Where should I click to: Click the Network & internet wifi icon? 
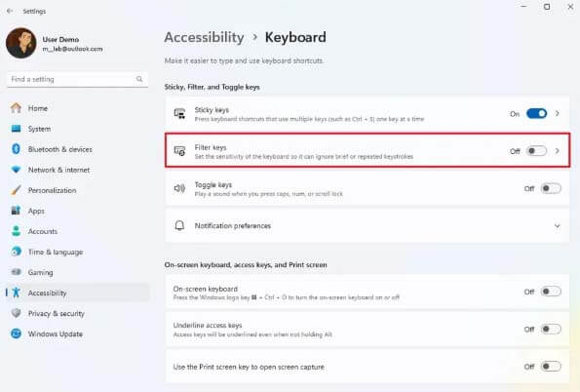16,170
